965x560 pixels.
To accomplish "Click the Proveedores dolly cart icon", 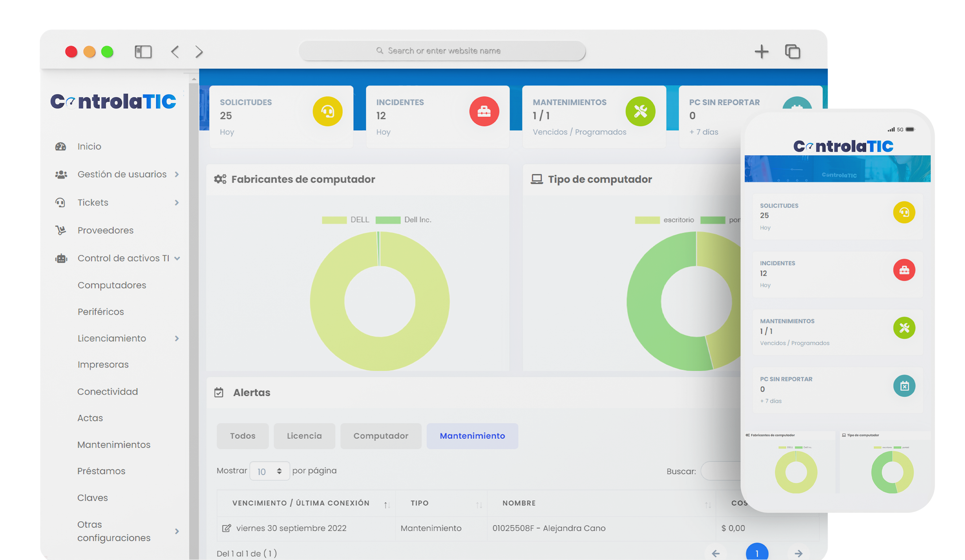I will coord(61,230).
